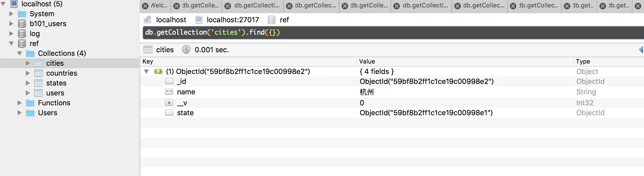Click the clock icon beside 0.001 sec.
The width and height of the screenshot is (644, 176).
coord(186,50)
